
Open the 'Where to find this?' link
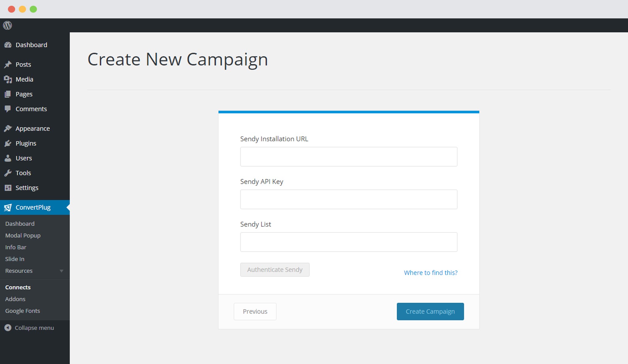431,273
